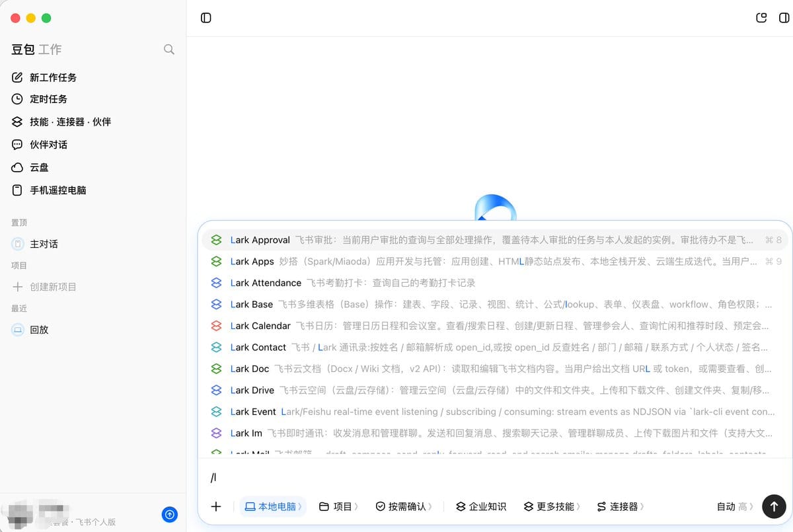The width and height of the screenshot is (793, 532).
Task: Select the Lark Attendance skill
Action: (495, 283)
